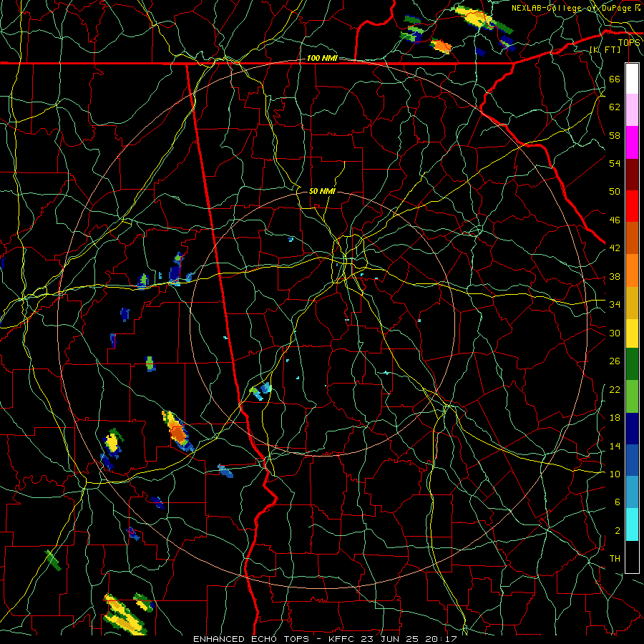Select the '22' legend value
This screenshot has height=644, width=644.
coord(615,389)
